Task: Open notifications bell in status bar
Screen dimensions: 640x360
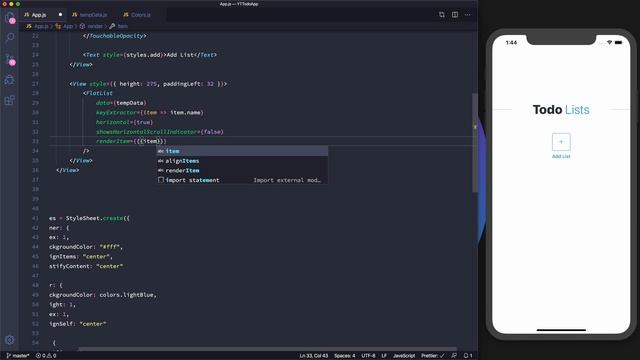Action: (x=468, y=356)
